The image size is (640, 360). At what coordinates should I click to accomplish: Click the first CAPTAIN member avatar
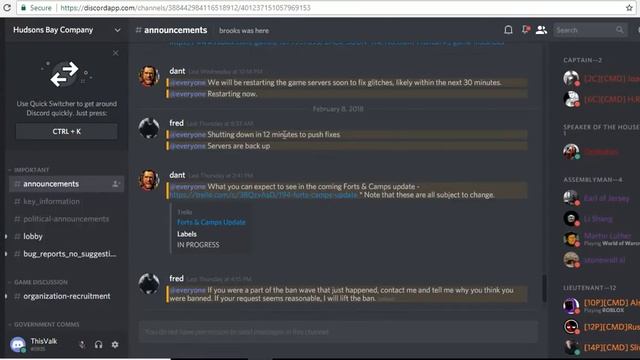[571, 78]
